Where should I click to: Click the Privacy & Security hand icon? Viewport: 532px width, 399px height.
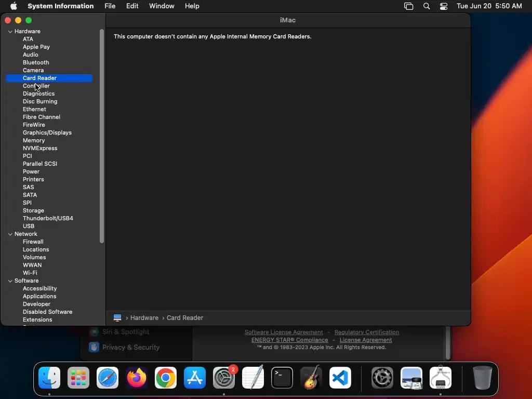click(94, 347)
